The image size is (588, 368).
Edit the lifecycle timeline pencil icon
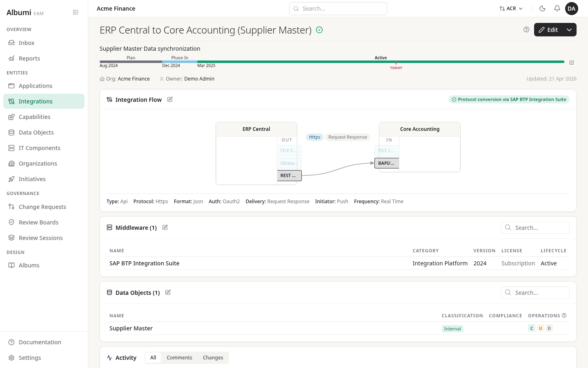coord(572,63)
